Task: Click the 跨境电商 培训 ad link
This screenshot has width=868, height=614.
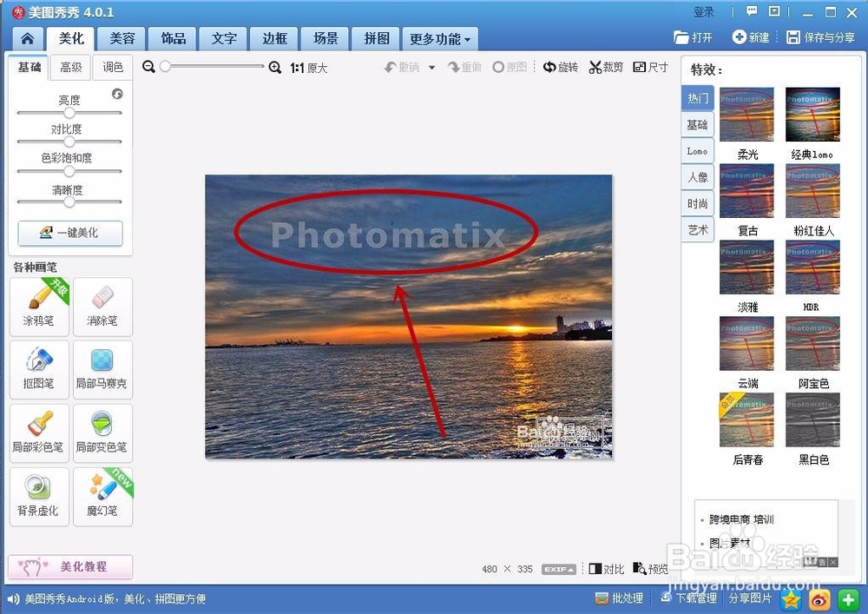Action: point(742,519)
